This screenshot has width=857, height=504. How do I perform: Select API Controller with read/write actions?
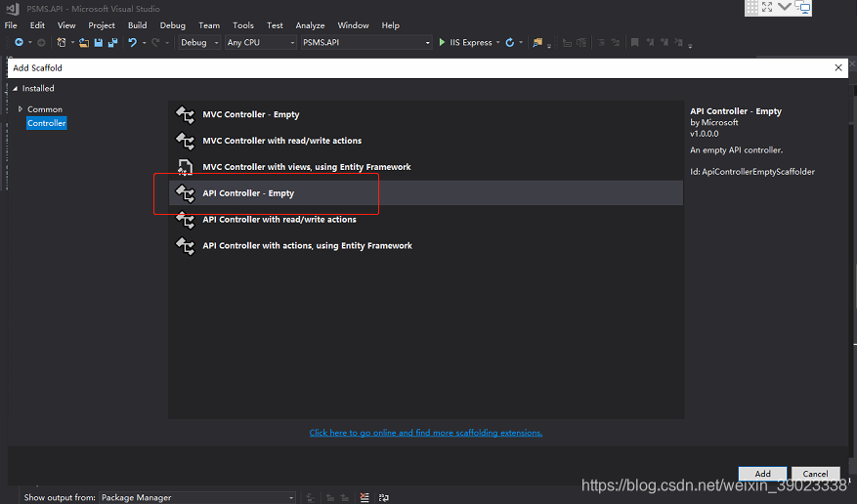[426, 220]
